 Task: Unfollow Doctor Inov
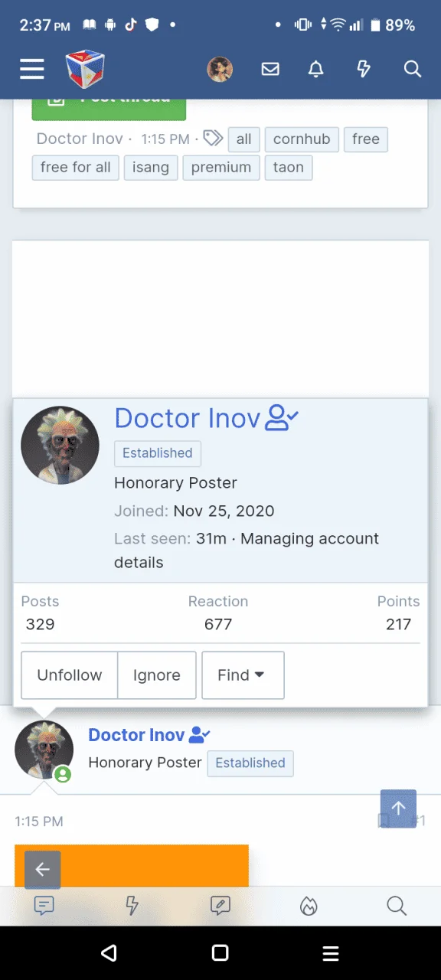(70, 675)
